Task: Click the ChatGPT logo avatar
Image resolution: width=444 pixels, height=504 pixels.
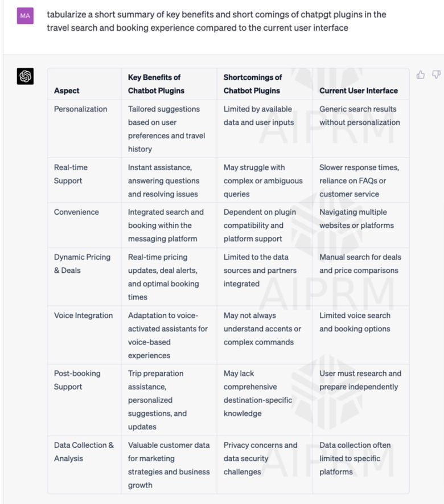Action: (25, 76)
